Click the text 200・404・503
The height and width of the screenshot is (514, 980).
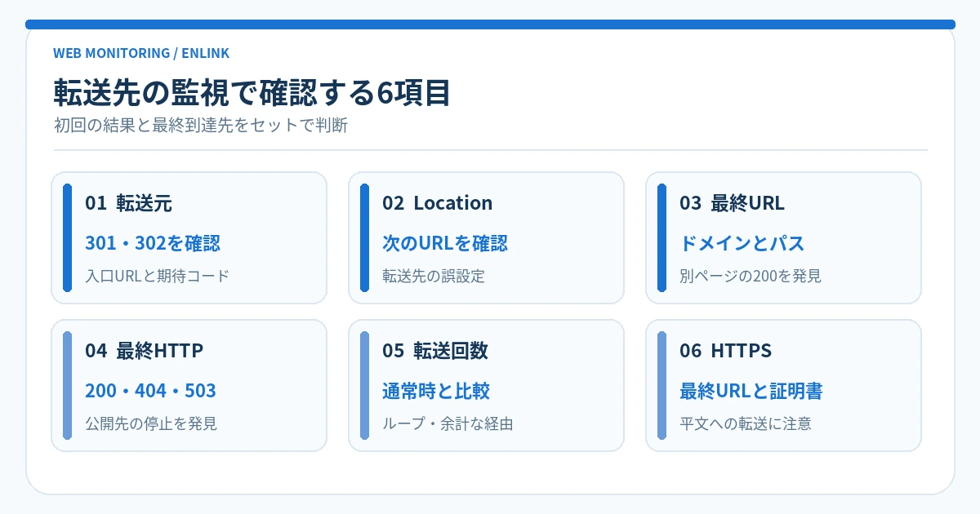point(150,391)
